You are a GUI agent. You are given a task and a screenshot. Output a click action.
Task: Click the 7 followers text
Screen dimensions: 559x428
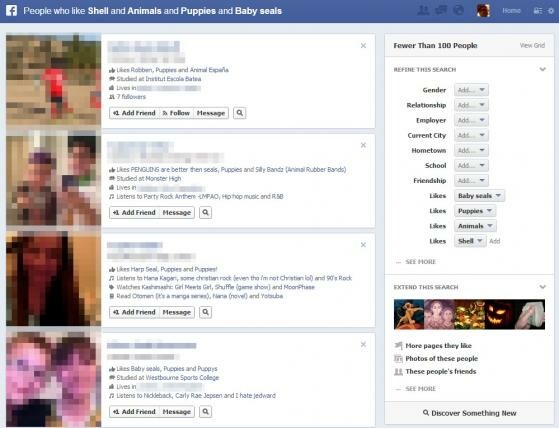pos(131,97)
